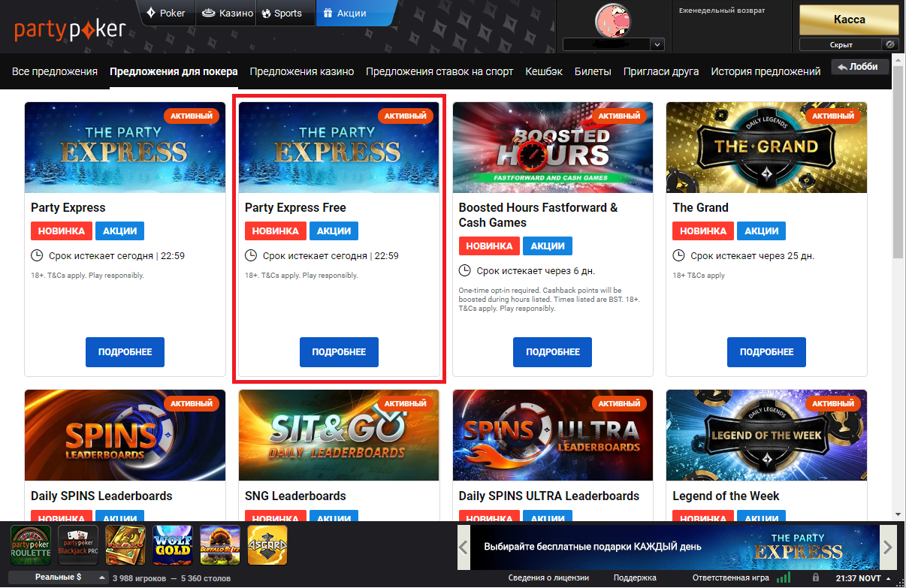Click the Новинка tag on Party Express Free
Image resolution: width=906 pixels, height=588 pixels.
(x=275, y=231)
